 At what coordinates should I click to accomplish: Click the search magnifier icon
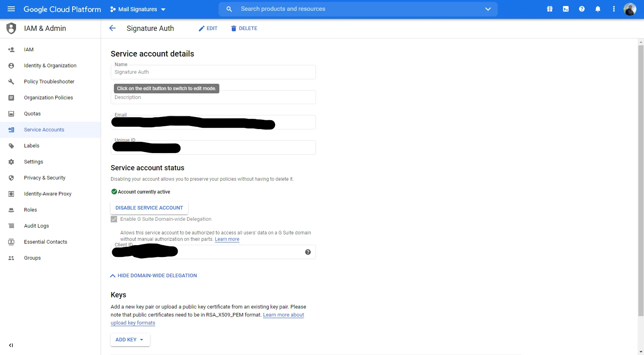(x=229, y=9)
